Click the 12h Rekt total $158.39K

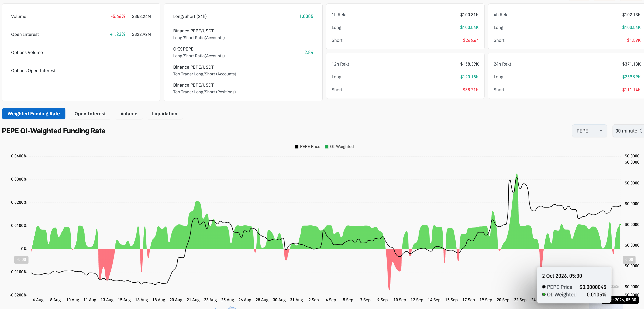469,64
